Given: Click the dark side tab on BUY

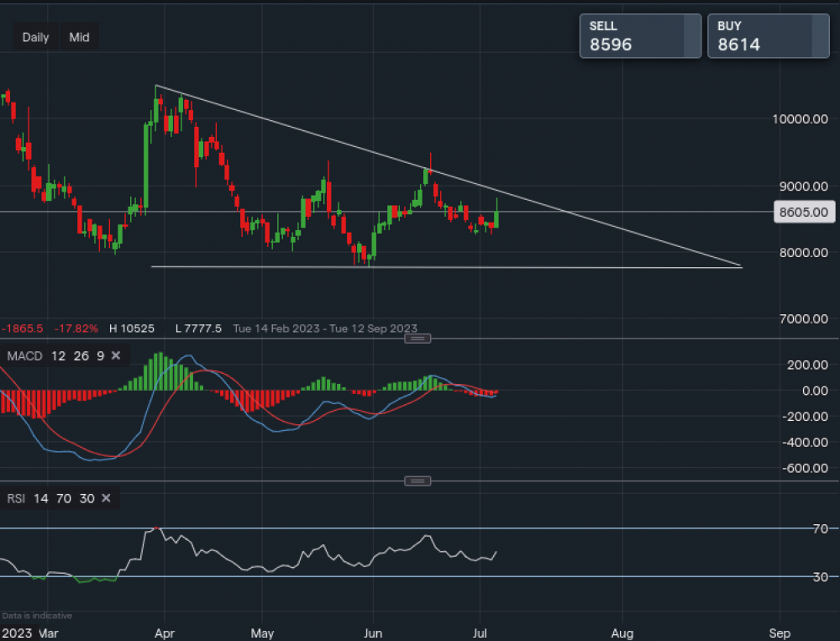Looking at the screenshot, I should 821,36.
